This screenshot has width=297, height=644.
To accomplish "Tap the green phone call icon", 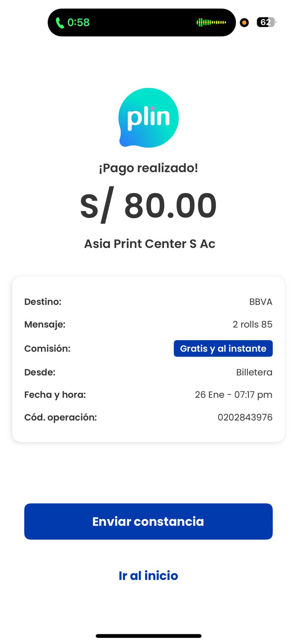I will click(x=60, y=23).
